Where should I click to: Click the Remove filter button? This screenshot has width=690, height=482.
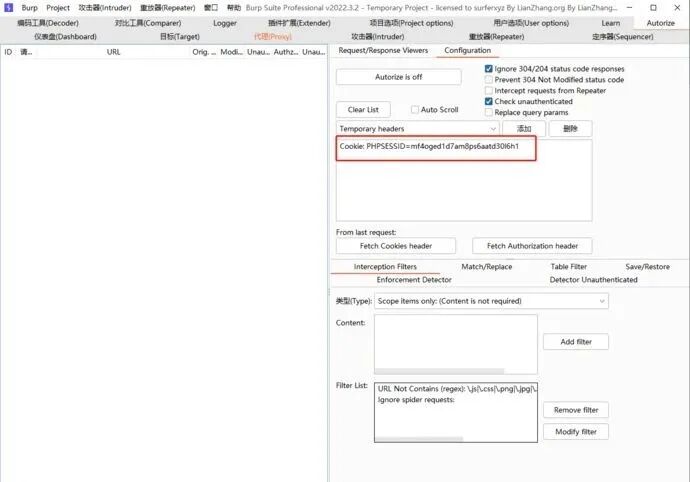pyautogui.click(x=576, y=410)
